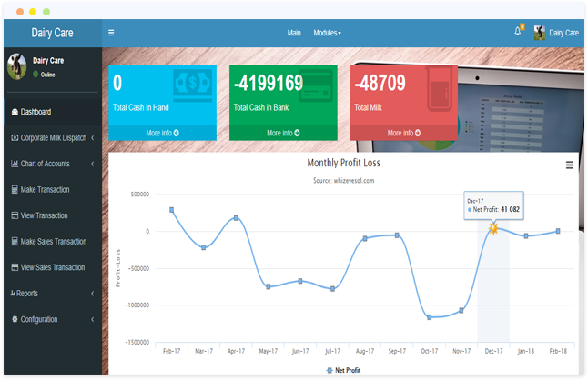Click the Dashboard sidebar icon
This screenshot has width=588, height=380.
click(15, 112)
